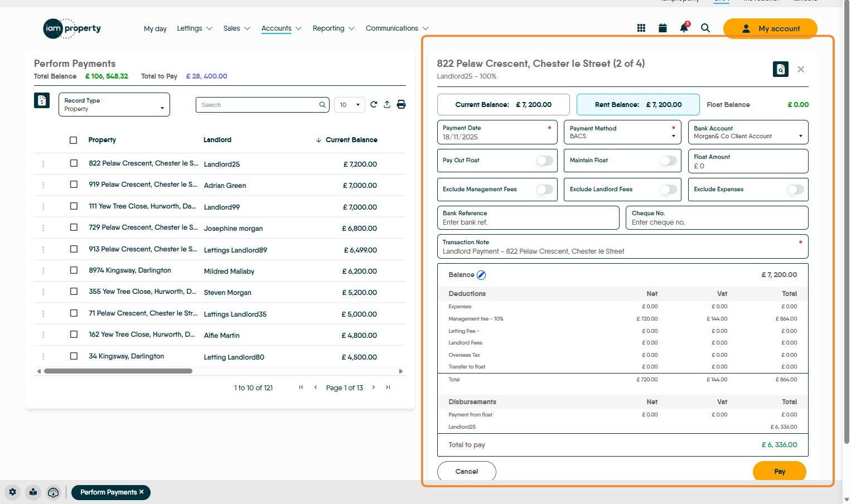Toggle Exclude Management Fees switch
This screenshot has height=504, width=851.
click(x=544, y=190)
